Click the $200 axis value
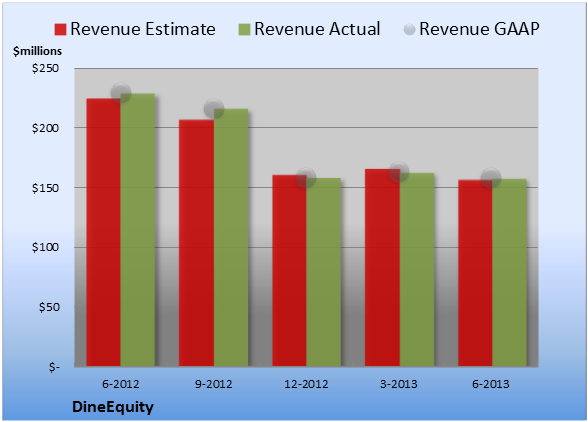Viewport: 588px width, 422px height. (45, 128)
